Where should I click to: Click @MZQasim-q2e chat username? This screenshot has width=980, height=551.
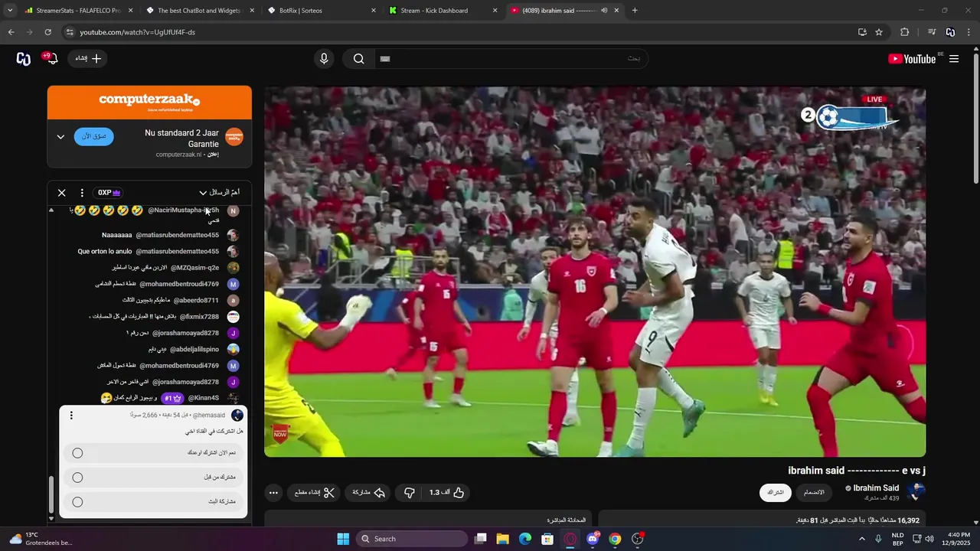coord(194,268)
